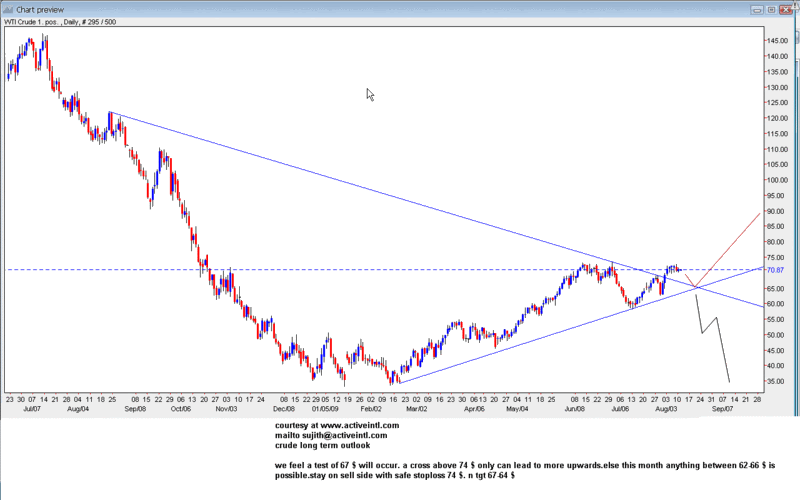Click the Chart preview window icon

pyautogui.click(x=9, y=7)
